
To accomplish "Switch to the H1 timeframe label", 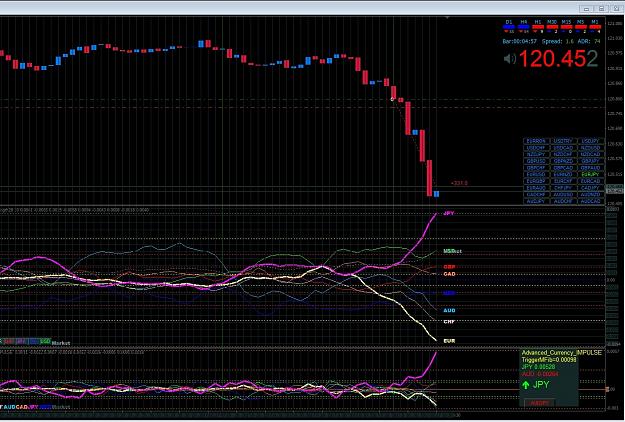I will 538,22.
